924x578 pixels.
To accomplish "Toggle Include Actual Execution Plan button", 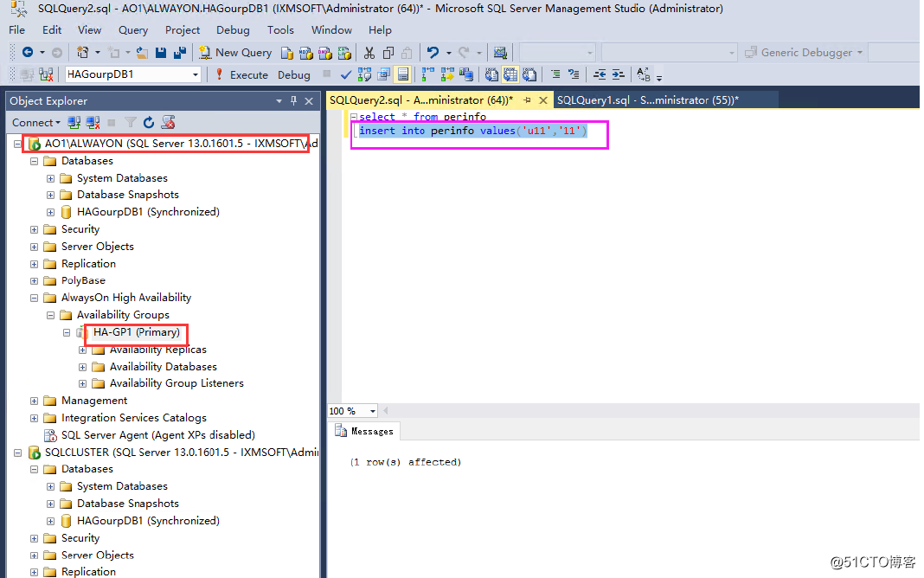I will 428,74.
